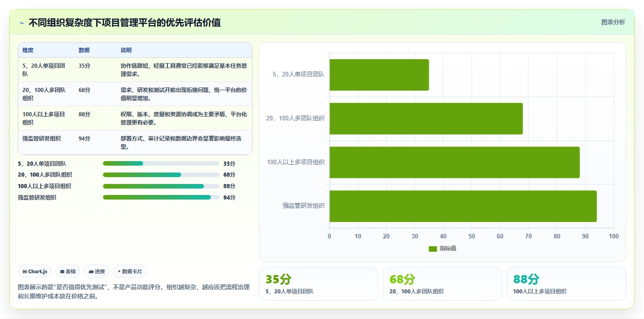
Task: Click the 图表分析 label in header
Action: point(613,22)
